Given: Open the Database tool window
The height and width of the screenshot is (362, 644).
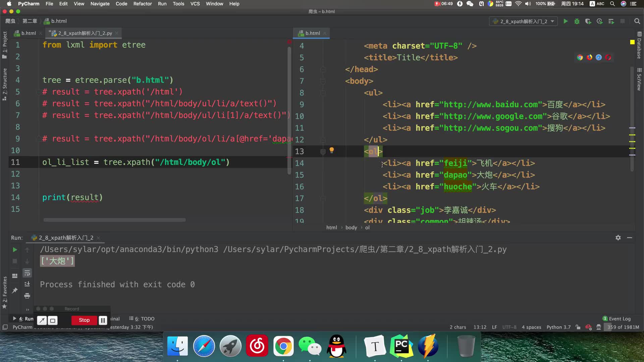Looking at the screenshot, I should click(x=639, y=45).
